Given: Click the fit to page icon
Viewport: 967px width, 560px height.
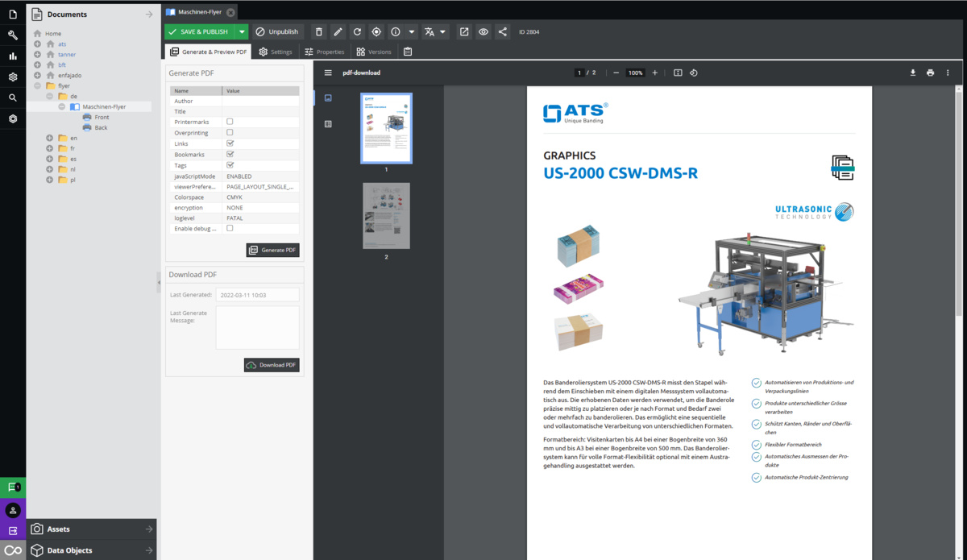Looking at the screenshot, I should click(678, 73).
